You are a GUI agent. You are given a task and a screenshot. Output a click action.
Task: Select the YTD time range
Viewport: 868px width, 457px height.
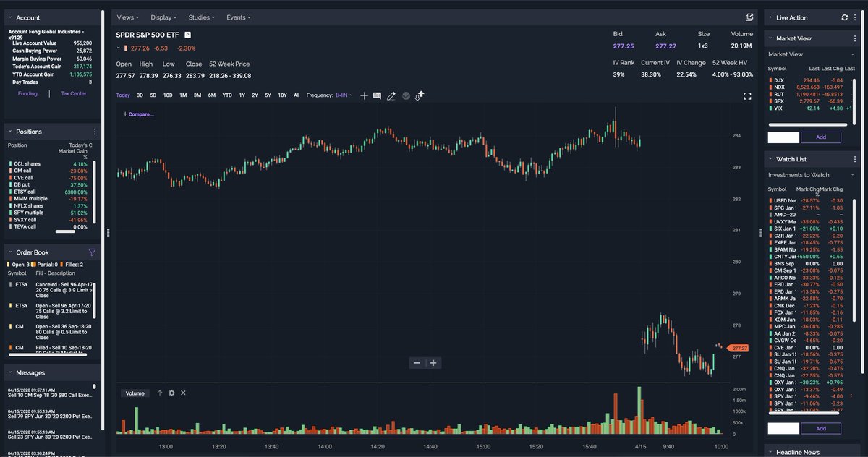[x=227, y=95]
